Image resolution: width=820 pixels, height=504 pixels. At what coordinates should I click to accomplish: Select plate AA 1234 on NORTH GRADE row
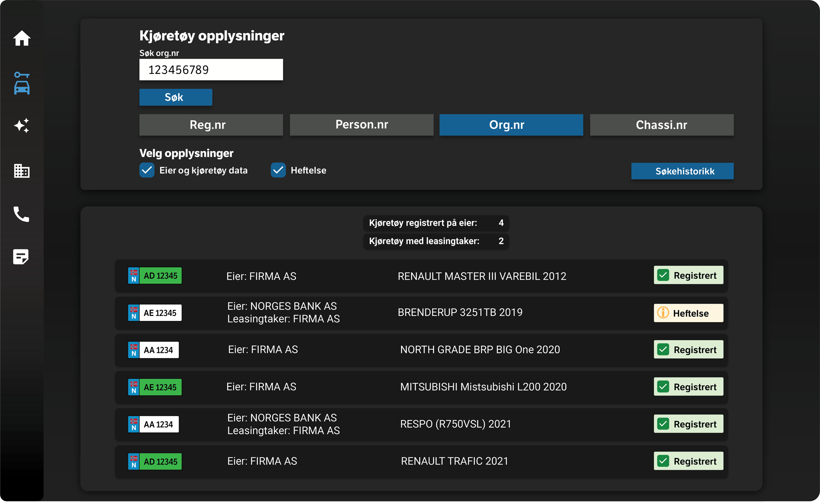[x=153, y=350]
